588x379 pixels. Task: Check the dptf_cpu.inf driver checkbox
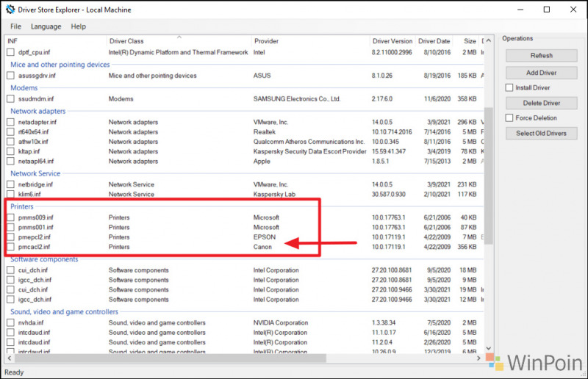coord(10,52)
